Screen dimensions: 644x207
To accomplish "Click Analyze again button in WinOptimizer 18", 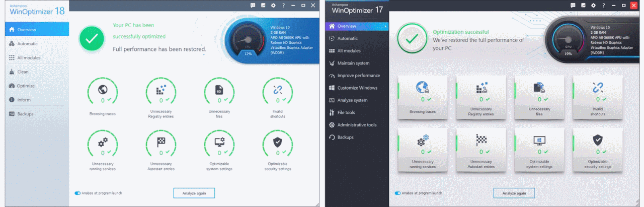I will (194, 193).
